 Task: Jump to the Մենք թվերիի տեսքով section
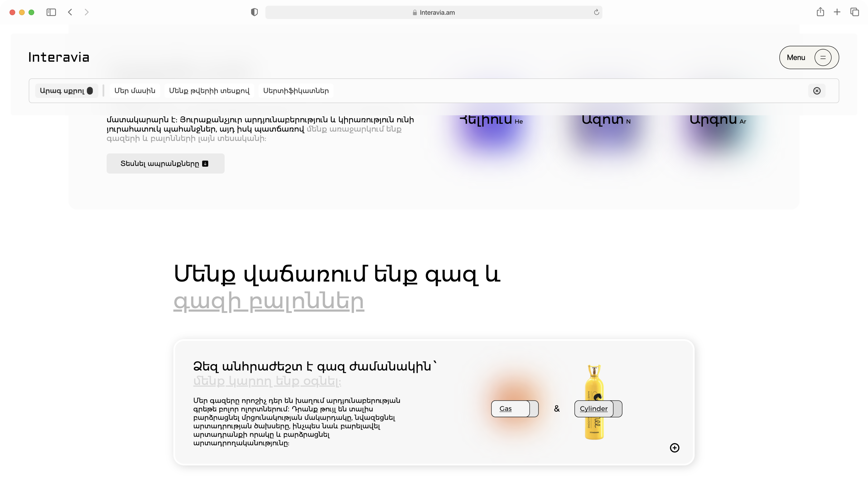pos(209,91)
